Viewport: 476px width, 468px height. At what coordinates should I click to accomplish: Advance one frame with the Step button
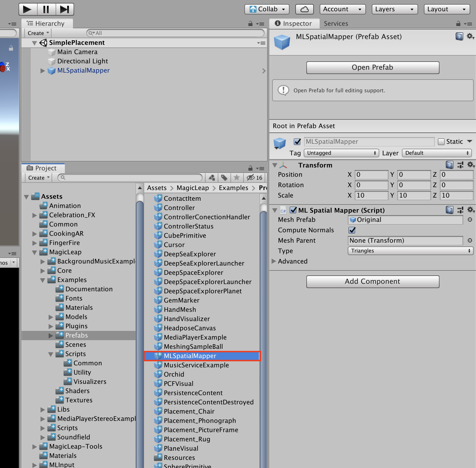65,9
